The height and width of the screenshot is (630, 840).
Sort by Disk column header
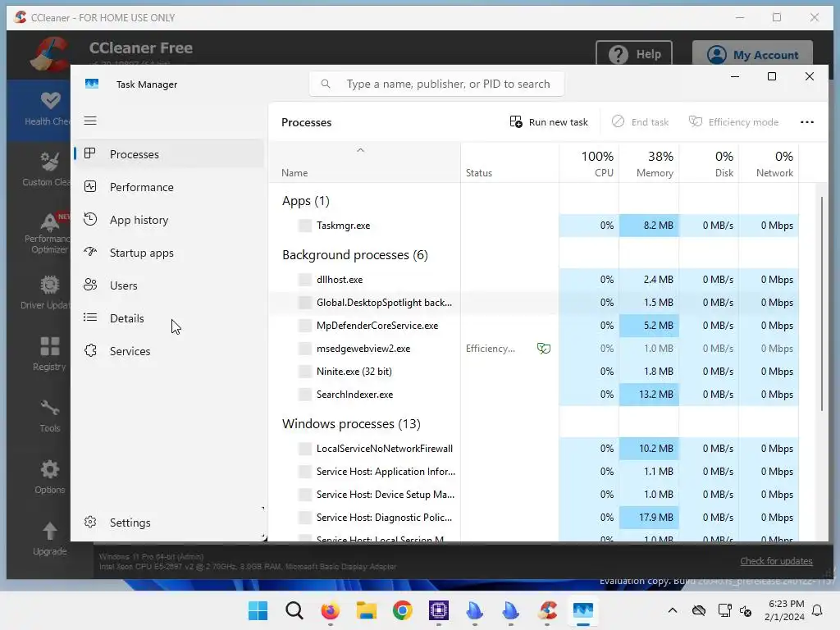[709, 163]
